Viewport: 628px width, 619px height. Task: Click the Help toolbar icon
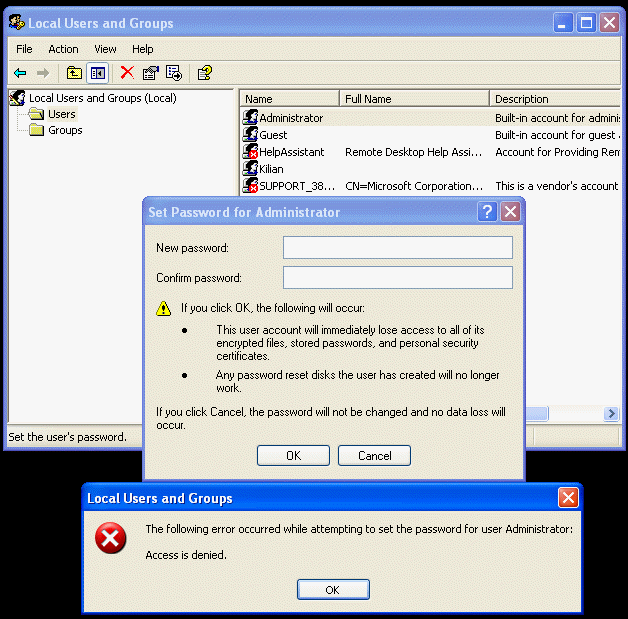(x=205, y=72)
